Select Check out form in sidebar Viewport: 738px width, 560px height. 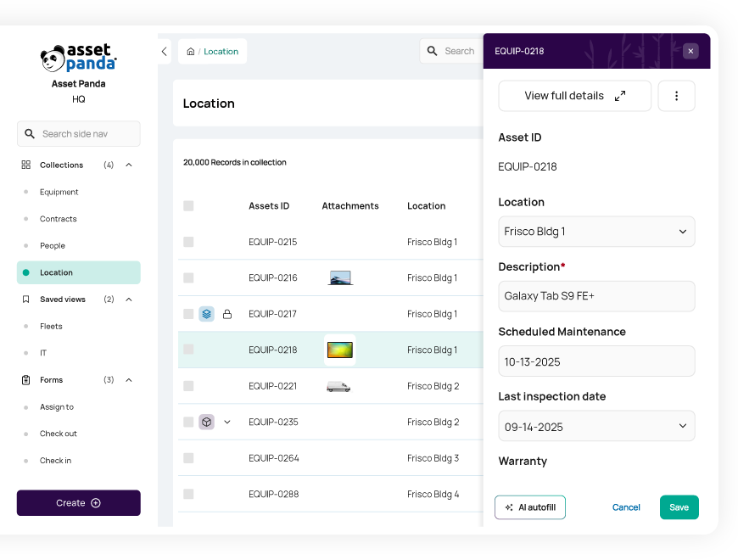coord(59,434)
